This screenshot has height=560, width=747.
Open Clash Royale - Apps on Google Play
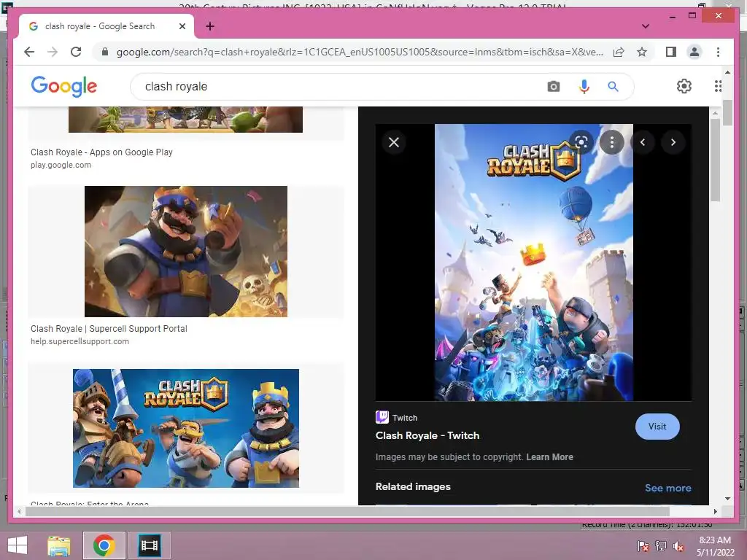coord(101,152)
